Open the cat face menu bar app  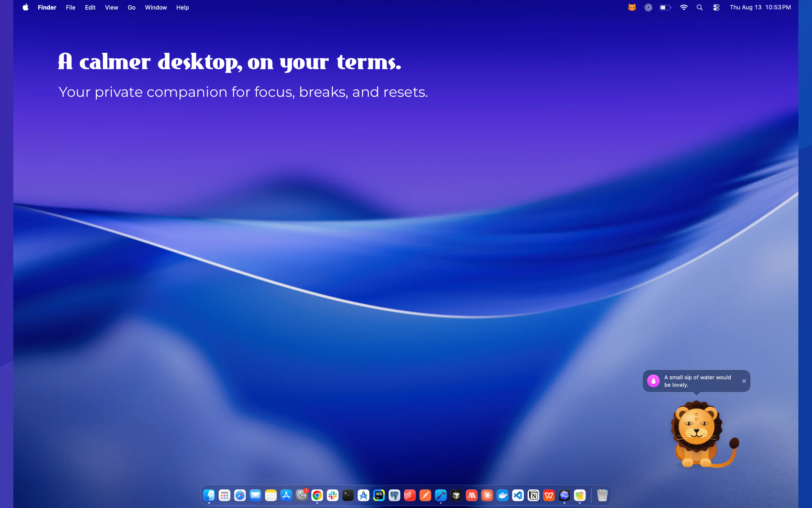[x=632, y=7]
